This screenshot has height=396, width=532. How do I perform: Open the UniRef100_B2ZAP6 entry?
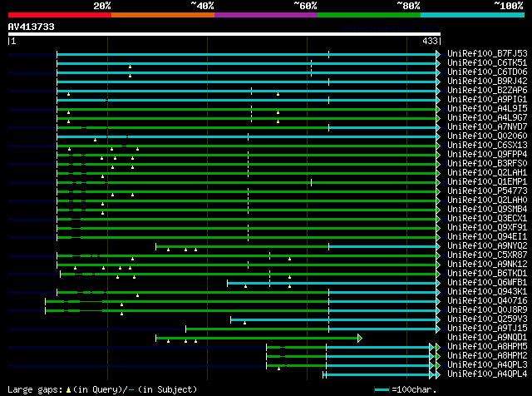click(487, 91)
